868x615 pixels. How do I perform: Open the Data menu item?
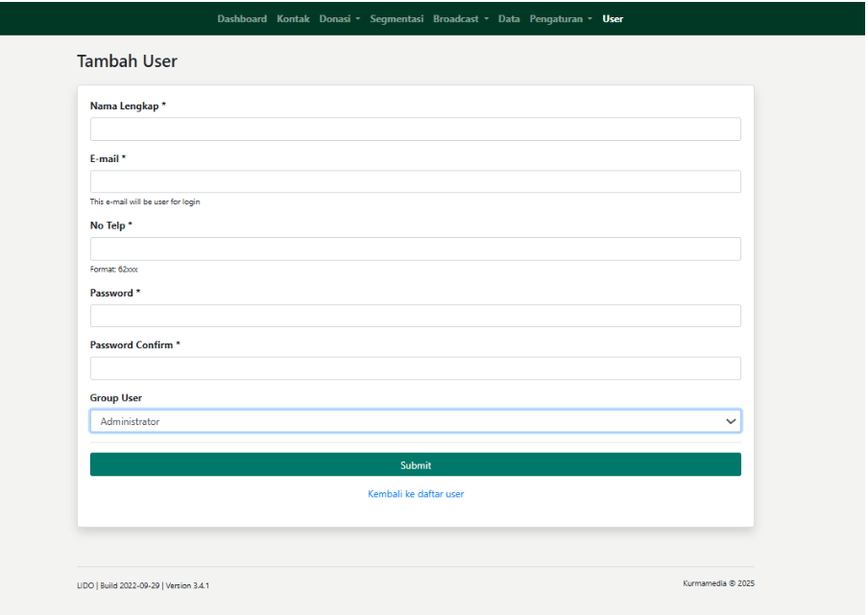pyautogui.click(x=509, y=19)
